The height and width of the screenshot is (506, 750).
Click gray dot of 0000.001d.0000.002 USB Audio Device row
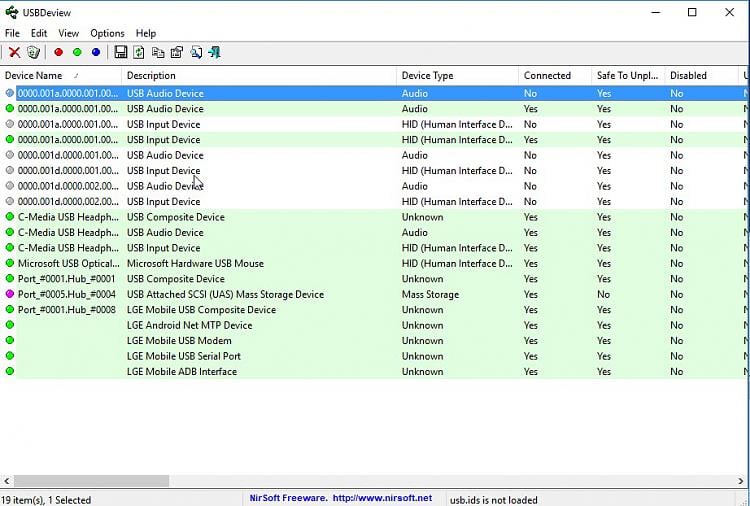point(10,186)
